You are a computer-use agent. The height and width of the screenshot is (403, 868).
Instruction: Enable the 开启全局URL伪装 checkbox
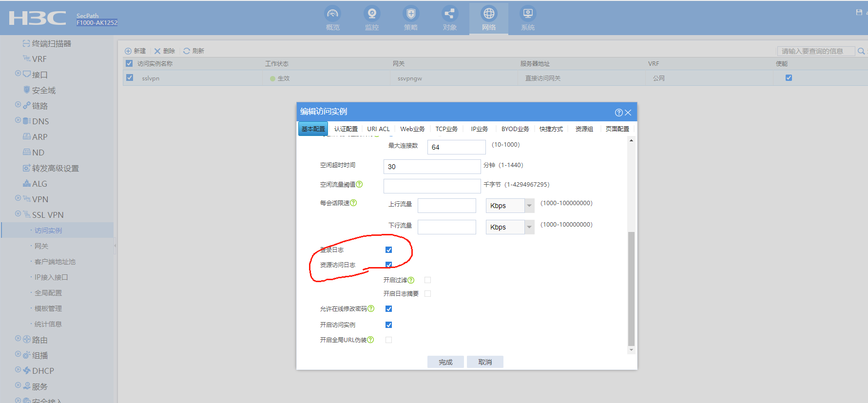tap(388, 340)
